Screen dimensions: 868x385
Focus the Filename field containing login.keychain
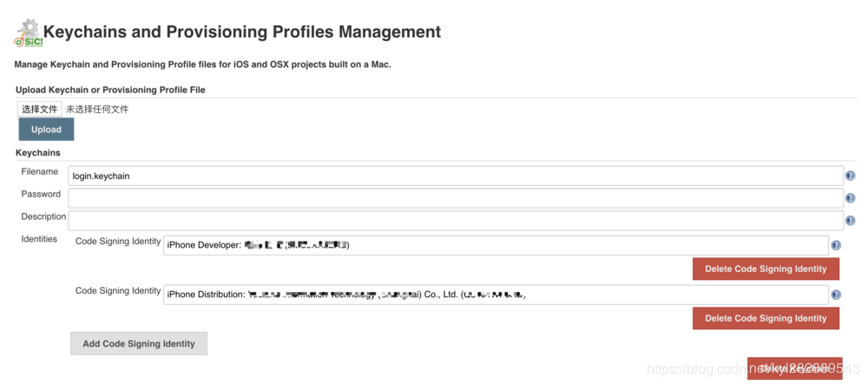tap(456, 176)
